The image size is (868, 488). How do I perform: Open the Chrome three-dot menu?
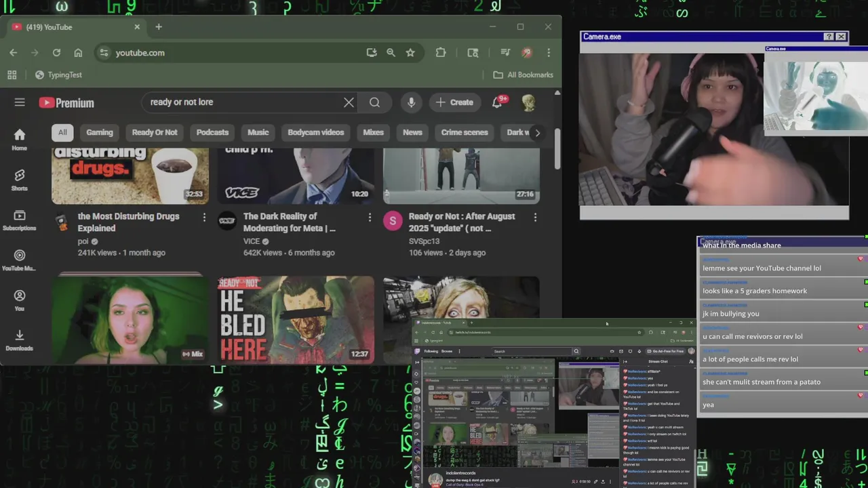point(549,53)
